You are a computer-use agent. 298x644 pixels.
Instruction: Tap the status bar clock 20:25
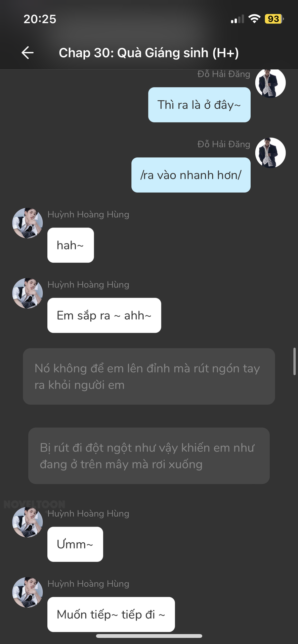[40, 19]
